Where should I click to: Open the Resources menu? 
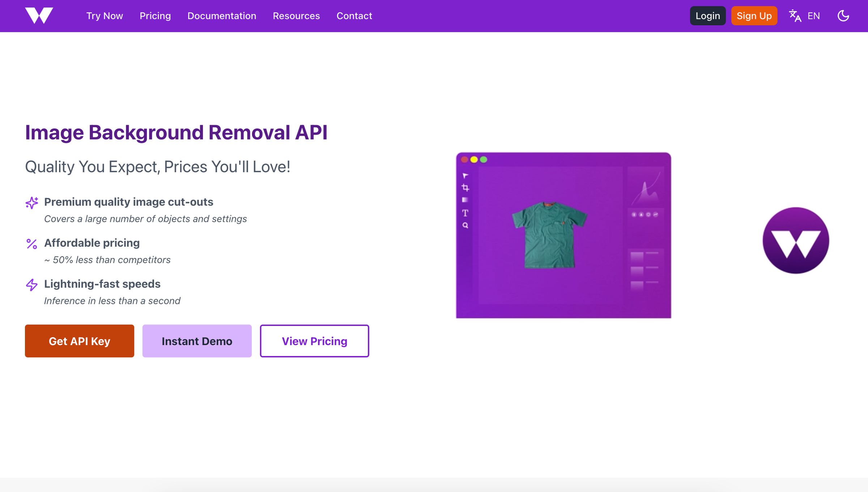click(x=296, y=16)
